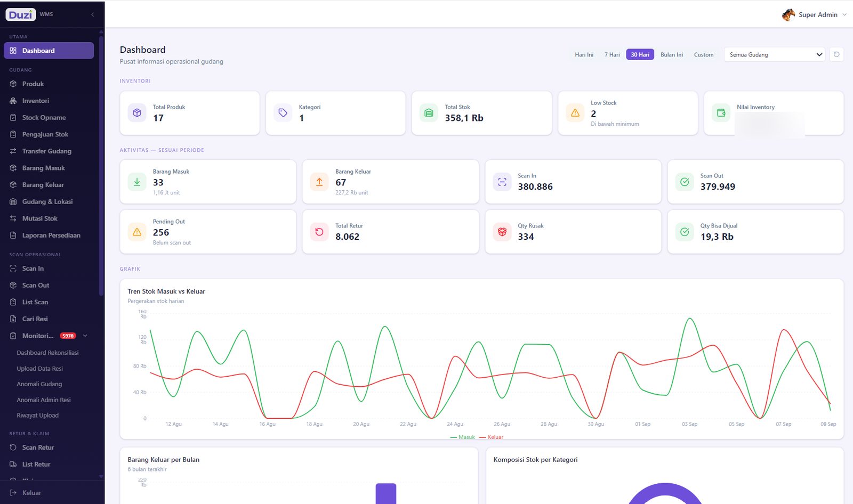The width and height of the screenshot is (853, 504).
Task: Click the Scan Out card checkmark icon
Action: pyautogui.click(x=685, y=182)
